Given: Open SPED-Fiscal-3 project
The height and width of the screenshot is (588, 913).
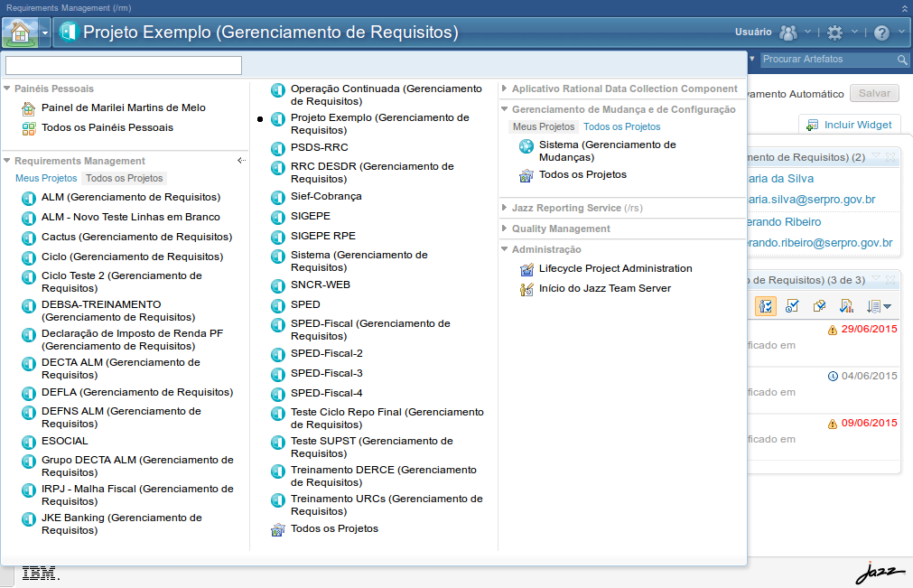Looking at the screenshot, I should [327, 373].
